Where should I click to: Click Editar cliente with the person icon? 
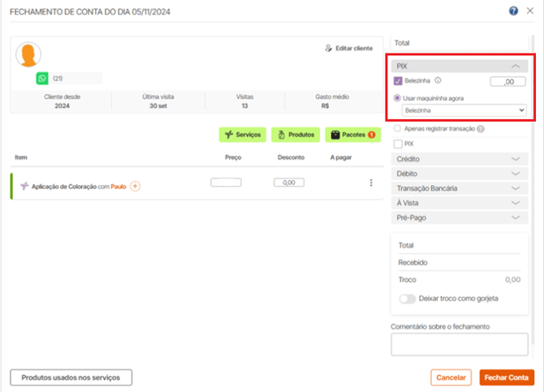point(348,48)
